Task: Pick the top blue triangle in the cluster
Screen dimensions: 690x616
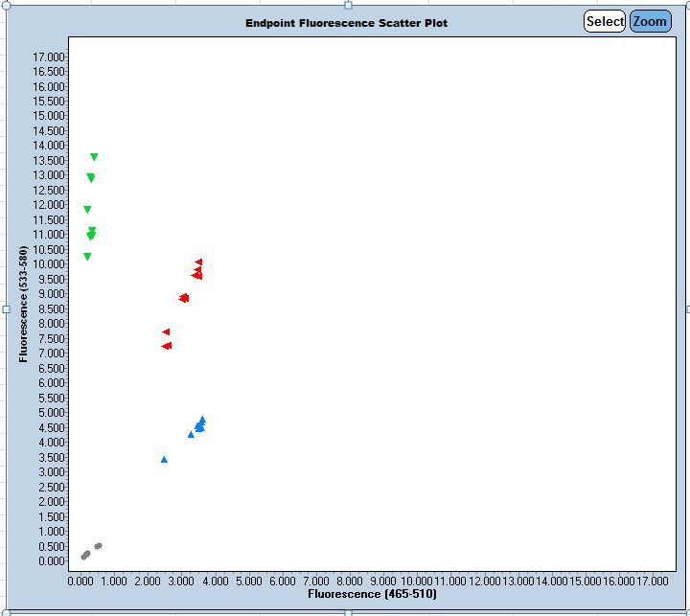Action: 202,419
